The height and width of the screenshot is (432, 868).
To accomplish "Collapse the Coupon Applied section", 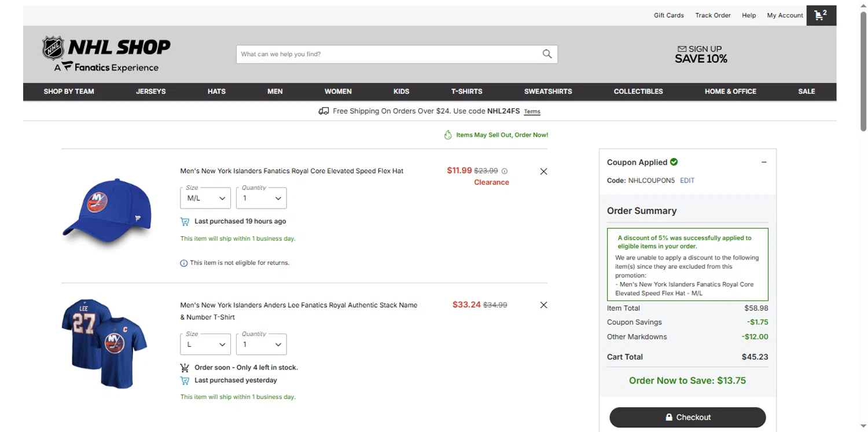I will pos(764,163).
